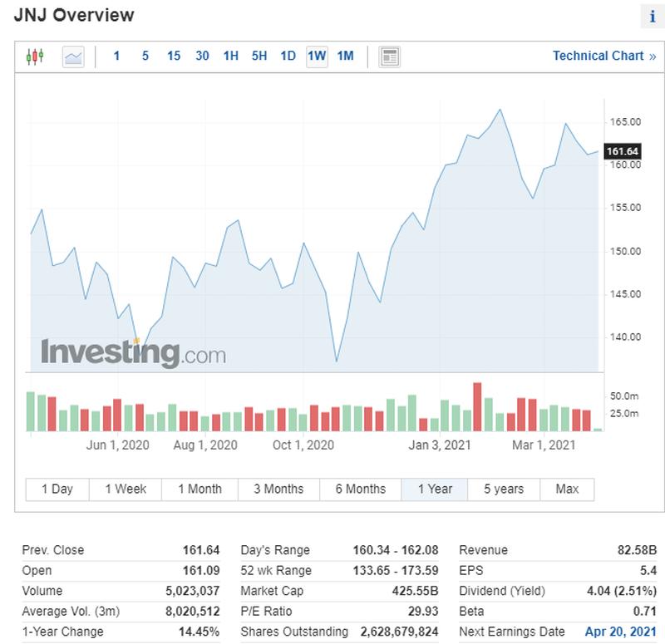Show the Max time range
Viewport: 665px width, 644px height.
point(567,489)
